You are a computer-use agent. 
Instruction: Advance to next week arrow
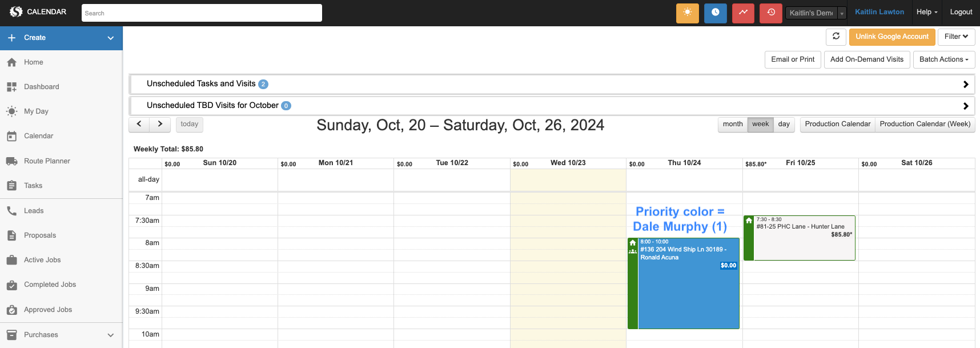click(x=160, y=124)
